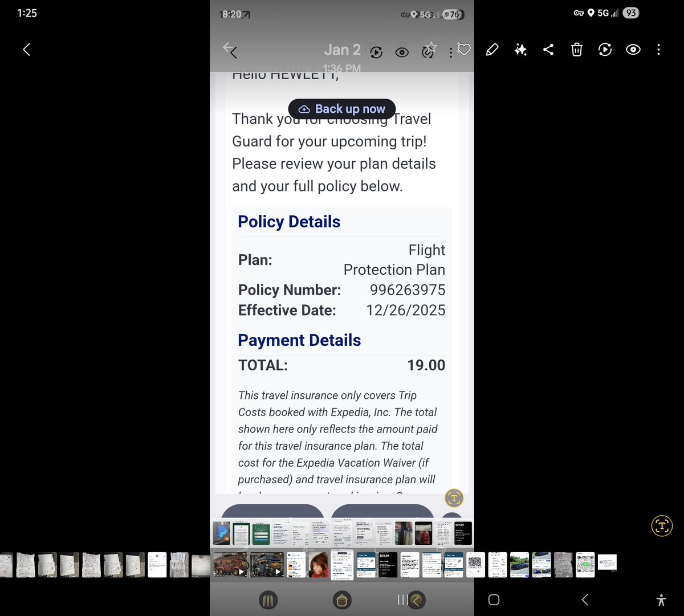684x616 pixels.
Task: Tap the yellow extract text icon at right edge
Action: 662,525
